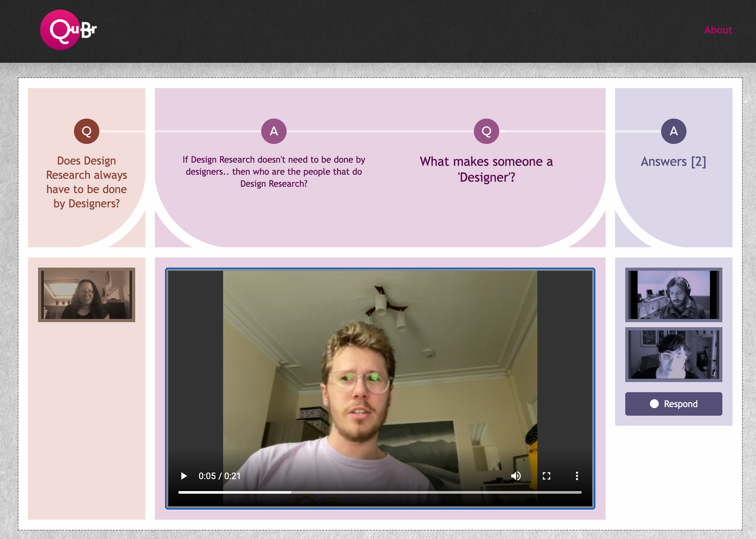The image size is (756, 539).
Task: Click the speaker icon in the video player
Action: [x=516, y=476]
